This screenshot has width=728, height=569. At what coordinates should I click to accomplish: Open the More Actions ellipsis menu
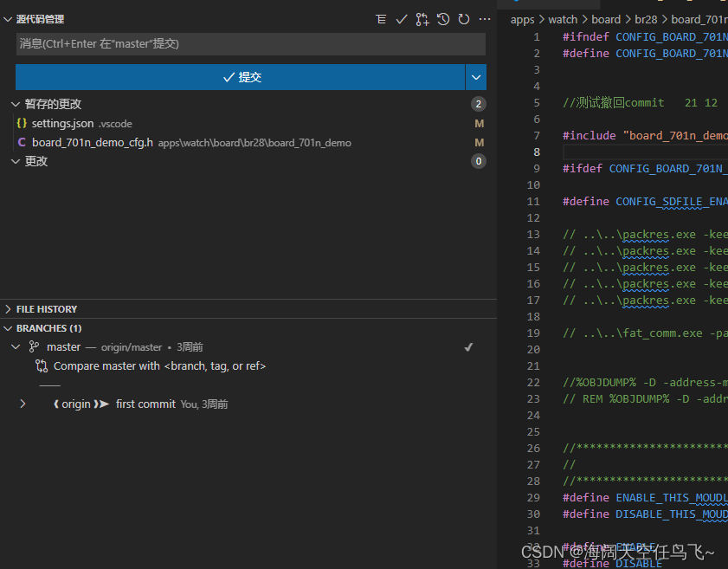484,18
